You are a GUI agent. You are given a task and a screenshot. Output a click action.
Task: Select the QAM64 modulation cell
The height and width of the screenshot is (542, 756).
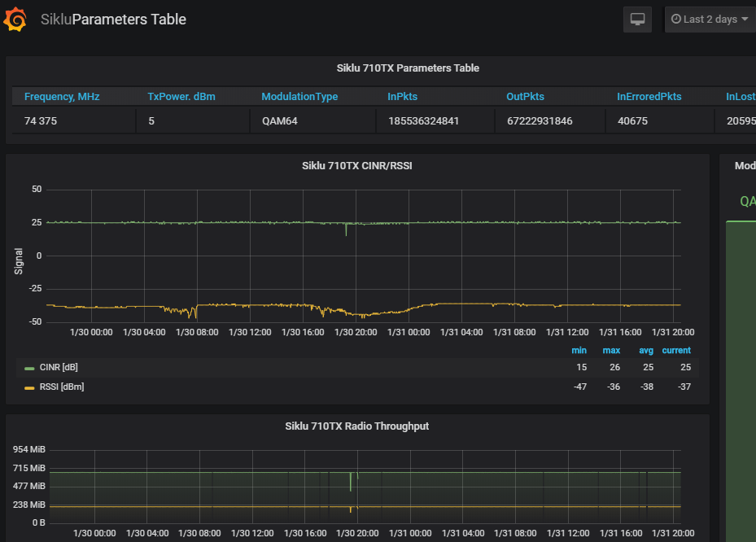(x=313, y=121)
